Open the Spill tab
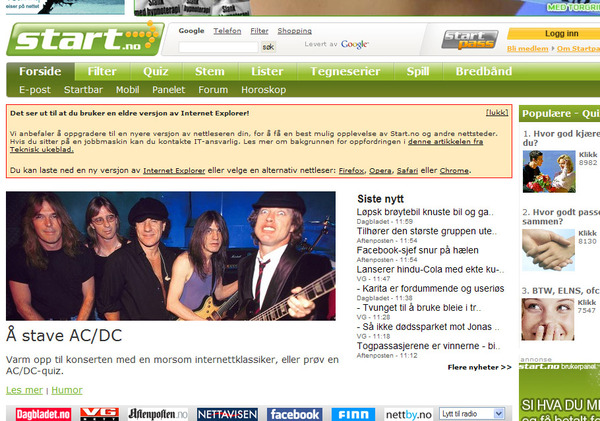Viewport: 600px width, 421px height. tap(418, 72)
